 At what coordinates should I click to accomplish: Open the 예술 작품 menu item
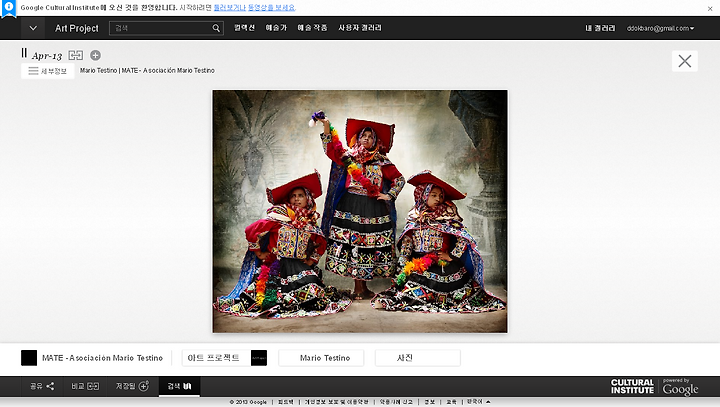coord(312,28)
